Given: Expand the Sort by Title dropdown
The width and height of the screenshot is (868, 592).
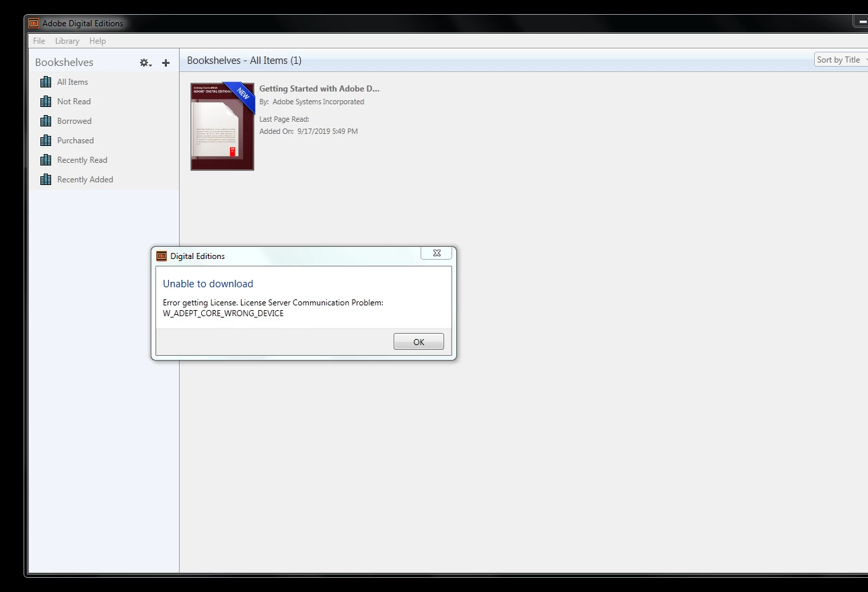Looking at the screenshot, I should pyautogui.click(x=841, y=60).
